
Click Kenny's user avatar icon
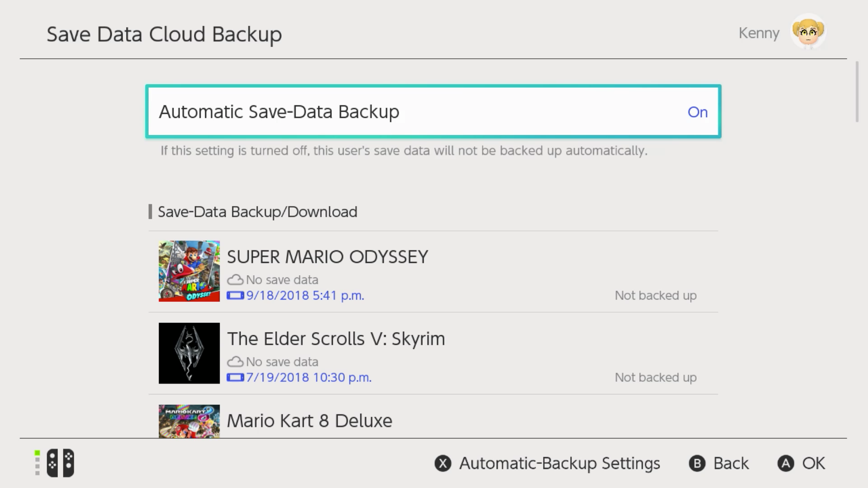[808, 32]
